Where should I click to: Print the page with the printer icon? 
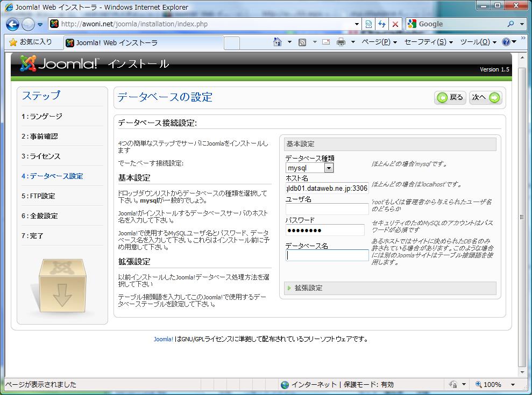[x=341, y=42]
